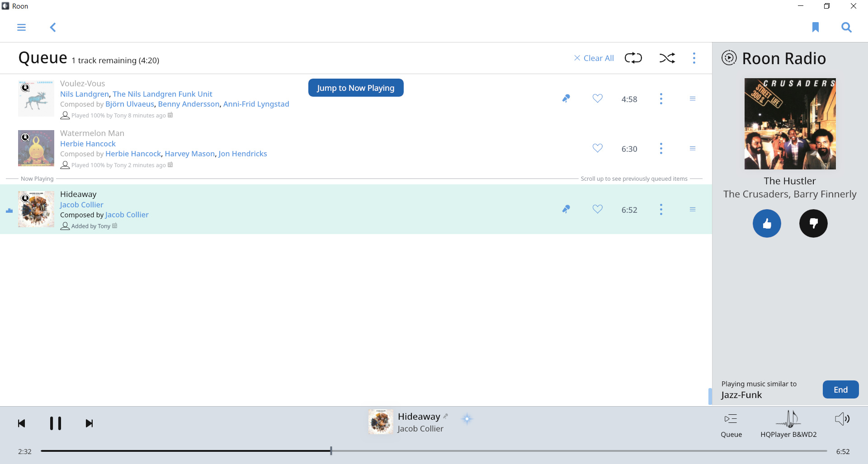Viewport: 868px width, 464px height.
Task: Open Hideaway album cover in queue
Action: [36, 209]
